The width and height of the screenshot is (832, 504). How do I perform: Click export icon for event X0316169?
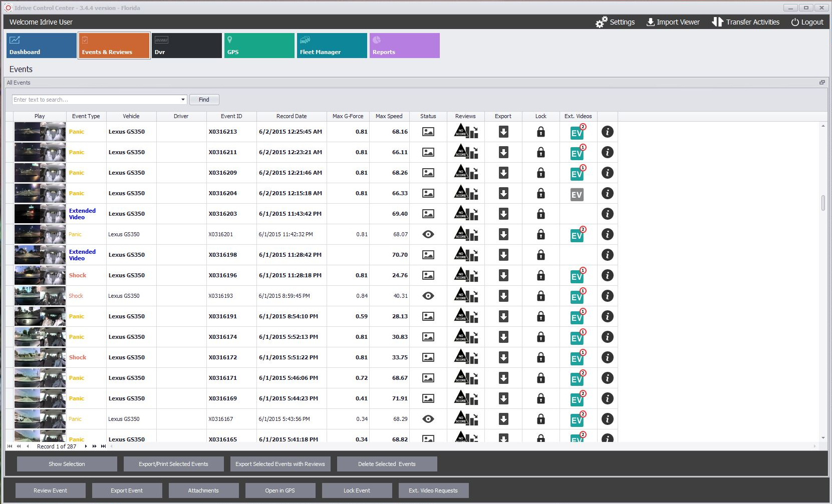click(x=503, y=398)
